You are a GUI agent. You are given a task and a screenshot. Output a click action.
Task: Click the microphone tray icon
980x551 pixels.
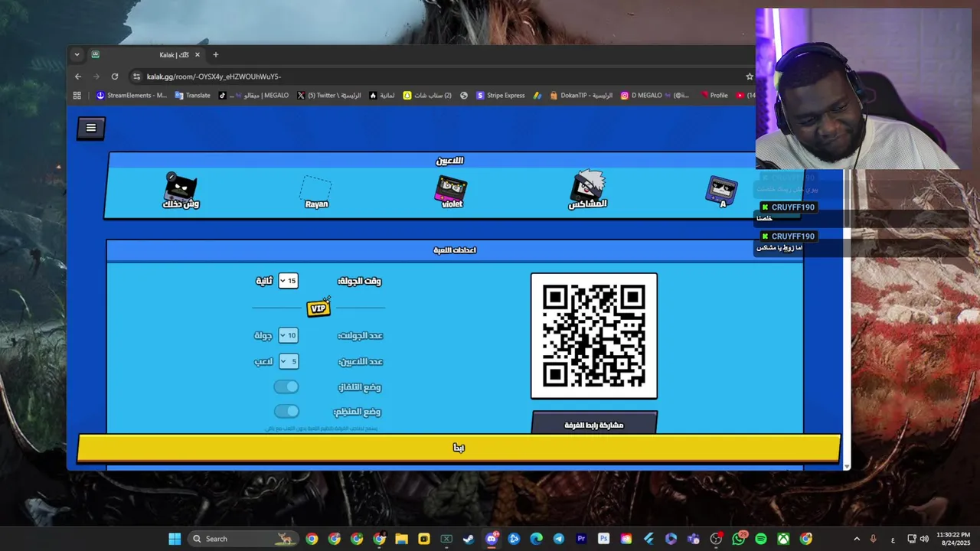(874, 539)
